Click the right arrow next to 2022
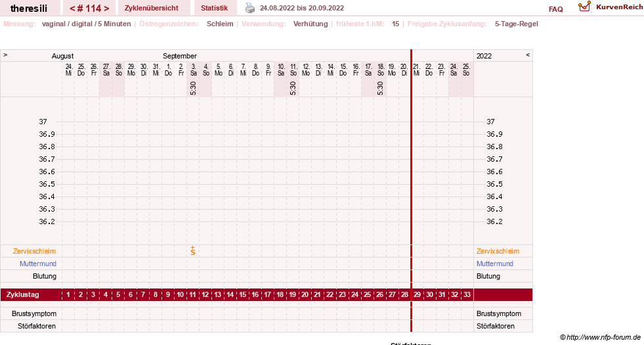This screenshot has width=644, height=345. 528,55
